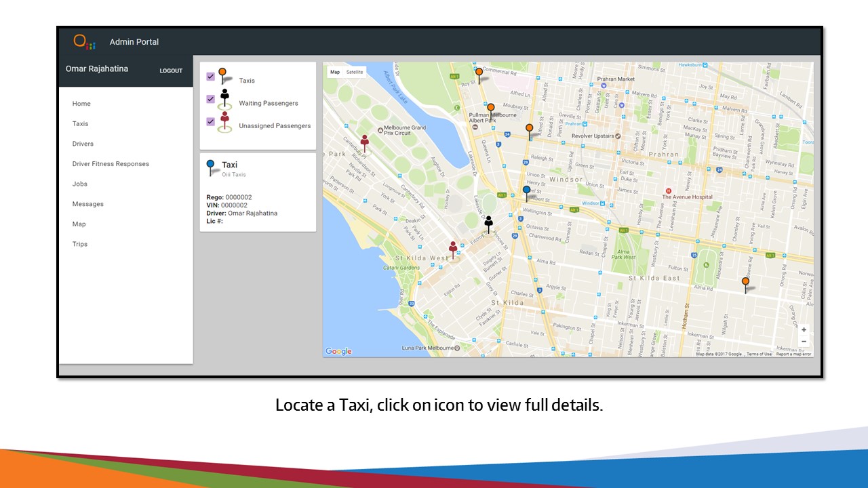868x488 pixels.
Task: Toggle off Unassigned Passengers visibility
Action: click(211, 121)
